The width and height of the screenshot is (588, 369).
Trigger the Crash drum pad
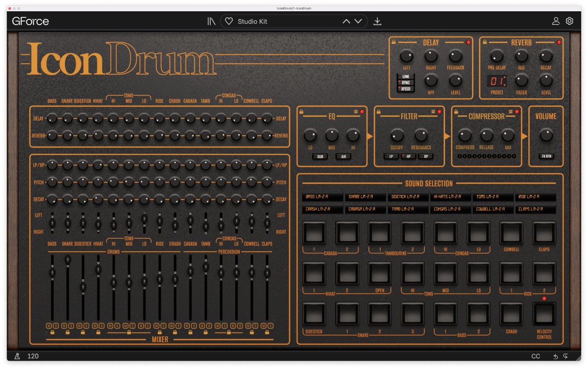tap(511, 314)
